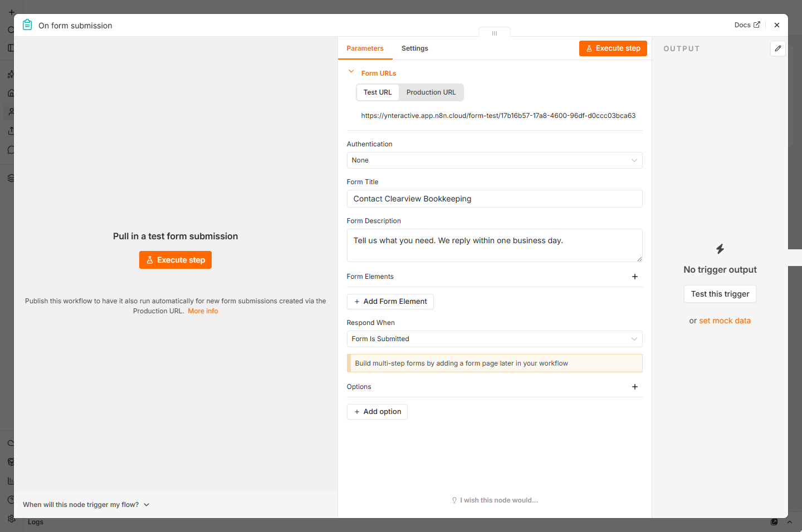Click the 'I wish this node would...' link
The height and width of the screenshot is (532, 802).
click(495, 500)
